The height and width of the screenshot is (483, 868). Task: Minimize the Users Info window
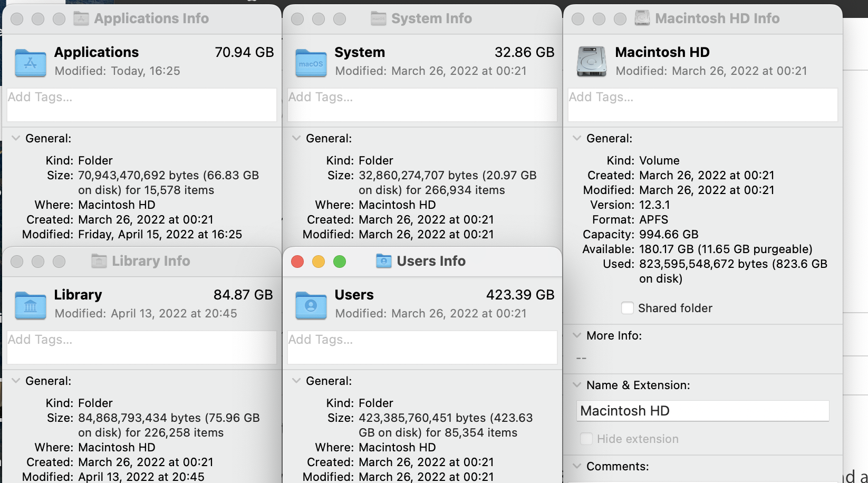point(319,262)
